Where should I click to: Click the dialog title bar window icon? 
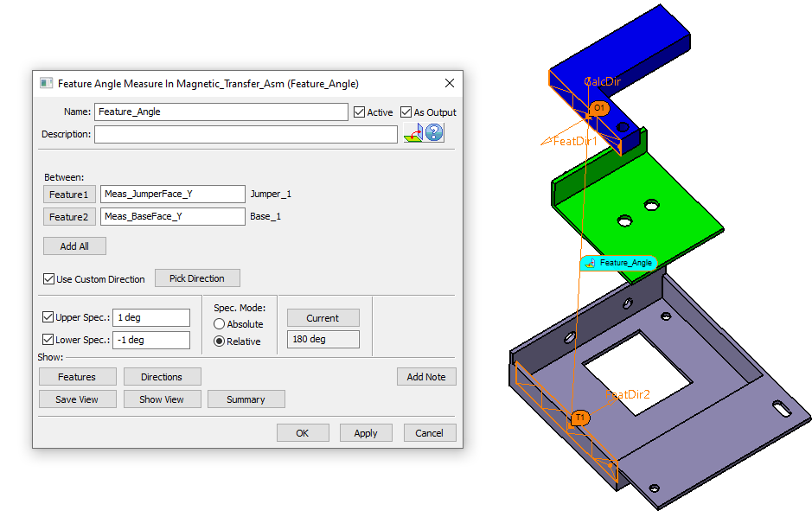pos(46,83)
